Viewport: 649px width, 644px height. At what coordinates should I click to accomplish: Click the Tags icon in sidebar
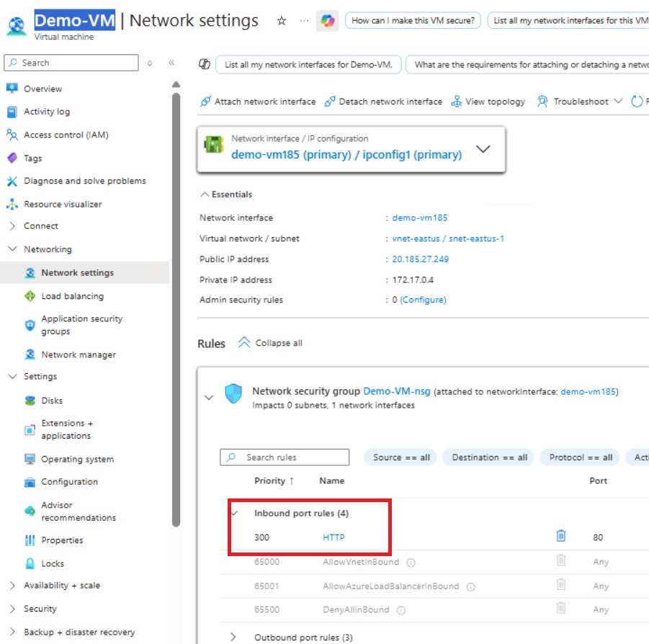pos(12,158)
